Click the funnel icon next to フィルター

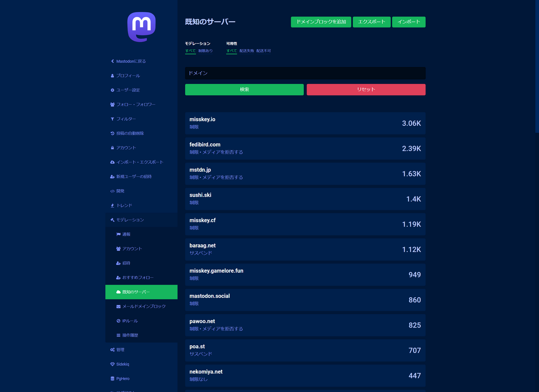point(112,119)
